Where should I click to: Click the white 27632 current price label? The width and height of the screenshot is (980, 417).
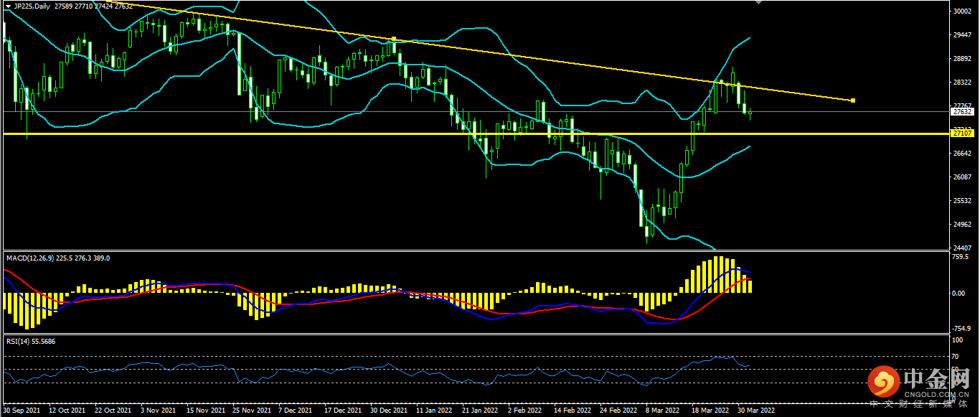tap(961, 112)
